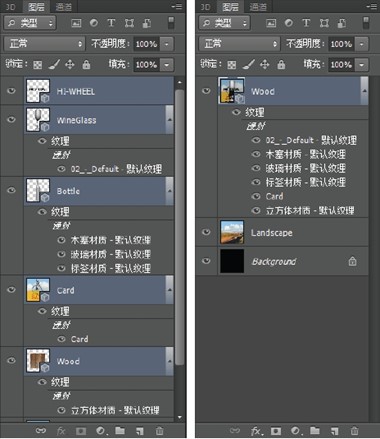The height and width of the screenshot is (439, 380).
Task: Hide the Card layer in left panel
Action: [11, 289]
